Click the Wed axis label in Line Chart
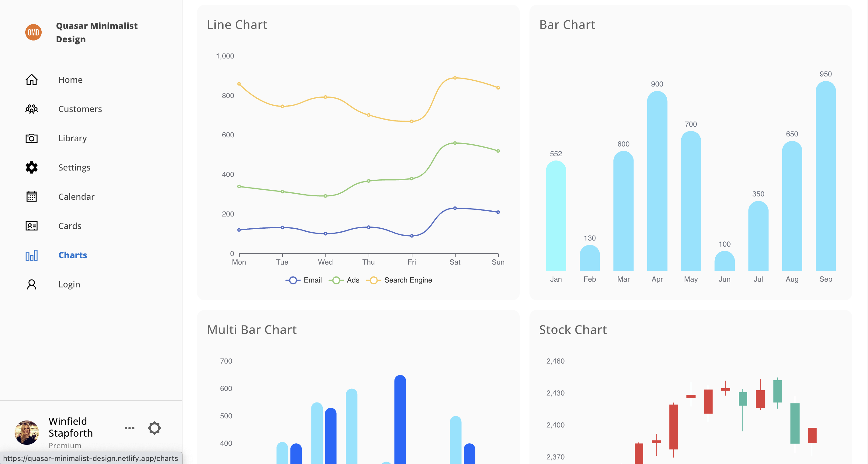This screenshot has width=868, height=464. 325,262
